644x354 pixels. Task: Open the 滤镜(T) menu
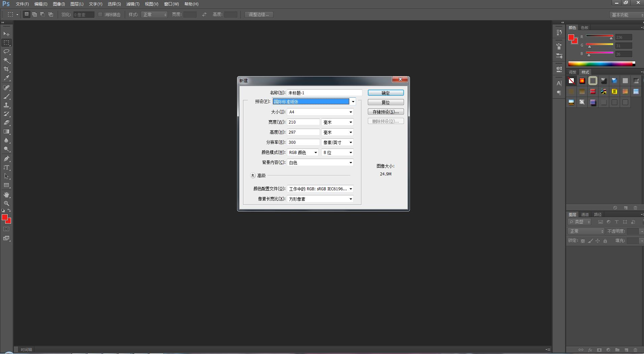[133, 4]
